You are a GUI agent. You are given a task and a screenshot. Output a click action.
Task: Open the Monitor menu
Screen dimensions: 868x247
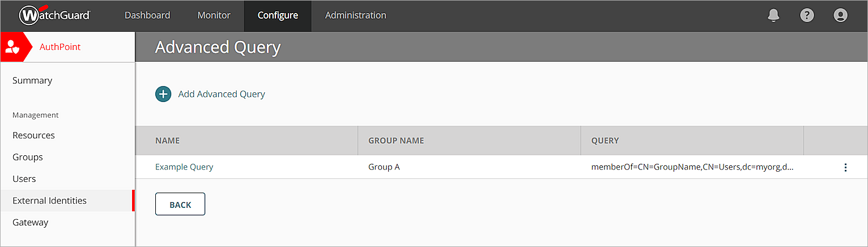pos(214,15)
